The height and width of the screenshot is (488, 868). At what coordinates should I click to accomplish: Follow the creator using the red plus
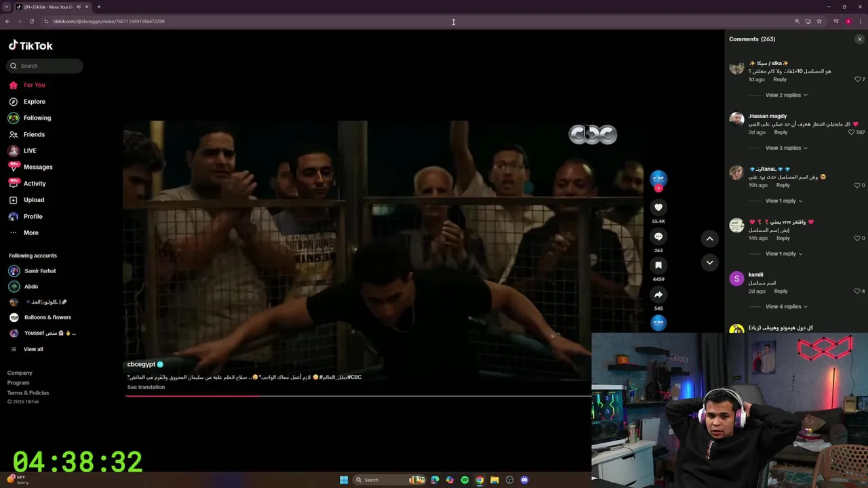(x=658, y=188)
